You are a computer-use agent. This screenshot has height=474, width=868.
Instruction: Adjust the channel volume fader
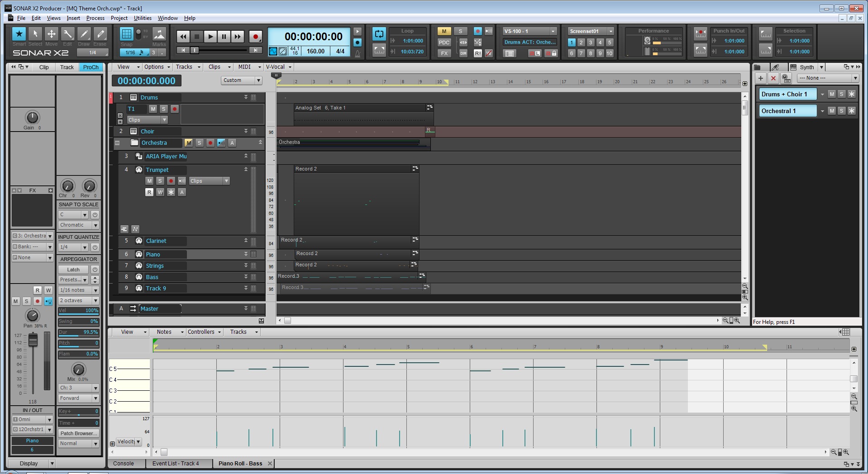click(x=33, y=340)
